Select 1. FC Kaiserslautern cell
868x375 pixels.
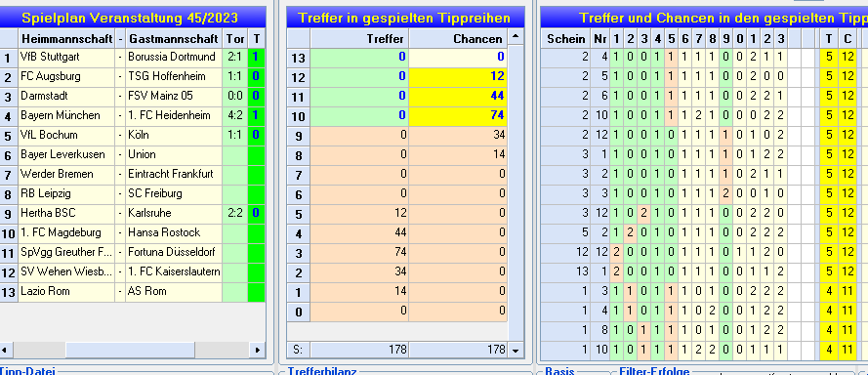pyautogui.click(x=174, y=271)
